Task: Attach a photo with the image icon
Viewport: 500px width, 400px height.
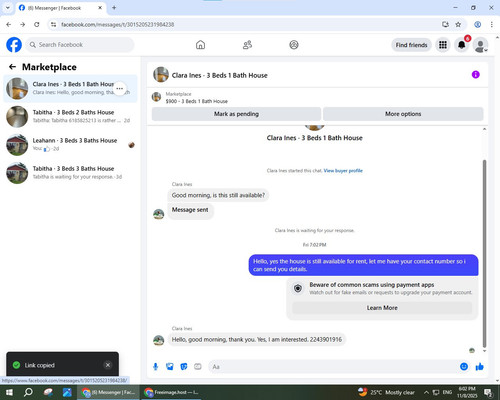Action: click(x=170, y=367)
